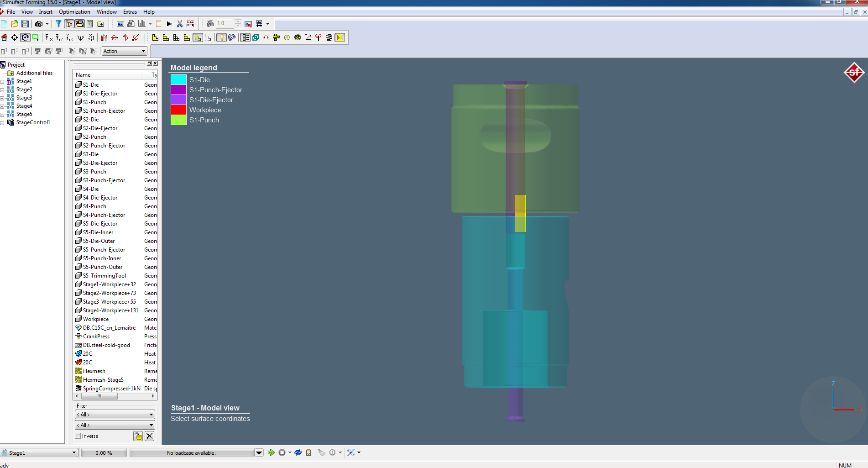The height and width of the screenshot is (468, 868).
Task: Open the Action dropdown
Action: click(x=124, y=51)
